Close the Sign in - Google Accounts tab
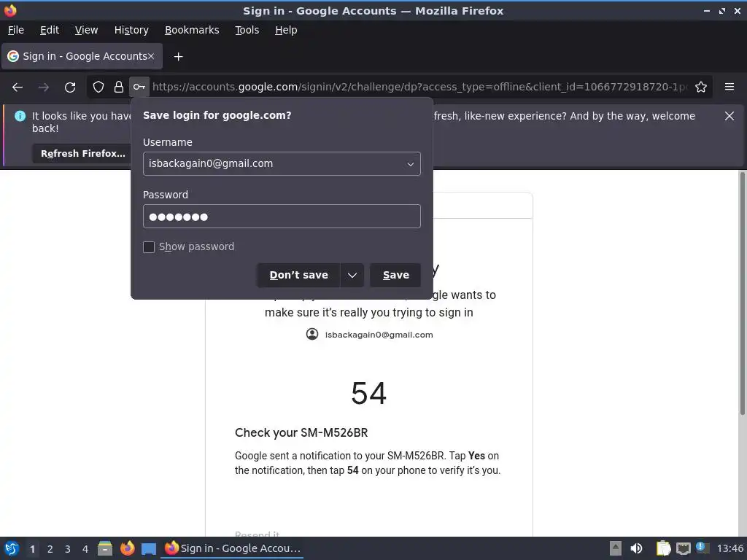This screenshot has height=560, width=747. 150,56
